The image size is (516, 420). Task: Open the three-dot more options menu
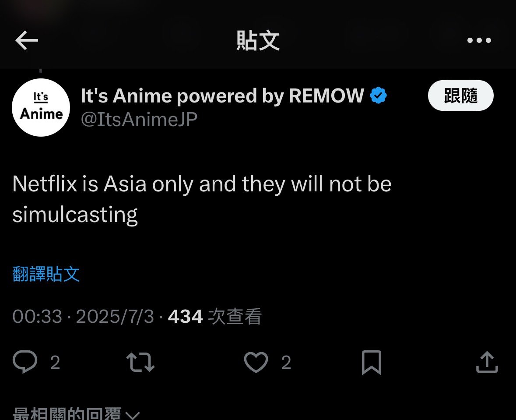(x=479, y=40)
